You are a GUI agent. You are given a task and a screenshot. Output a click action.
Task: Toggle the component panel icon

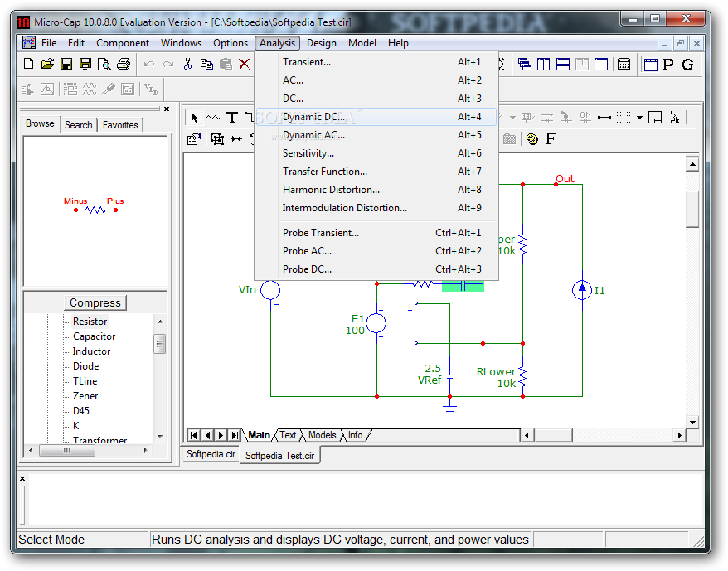click(x=650, y=65)
